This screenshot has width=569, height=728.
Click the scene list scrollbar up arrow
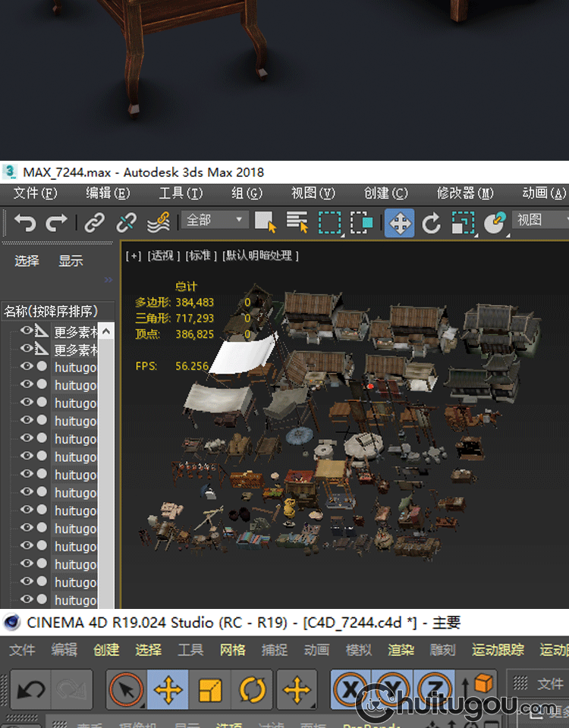[x=106, y=331]
